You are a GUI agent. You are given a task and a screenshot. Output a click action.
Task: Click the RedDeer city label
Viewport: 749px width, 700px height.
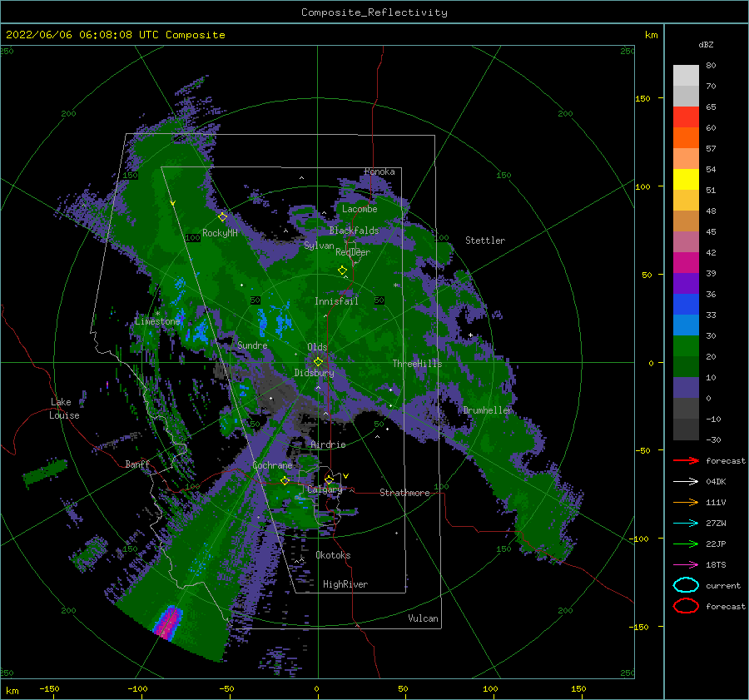353,252
